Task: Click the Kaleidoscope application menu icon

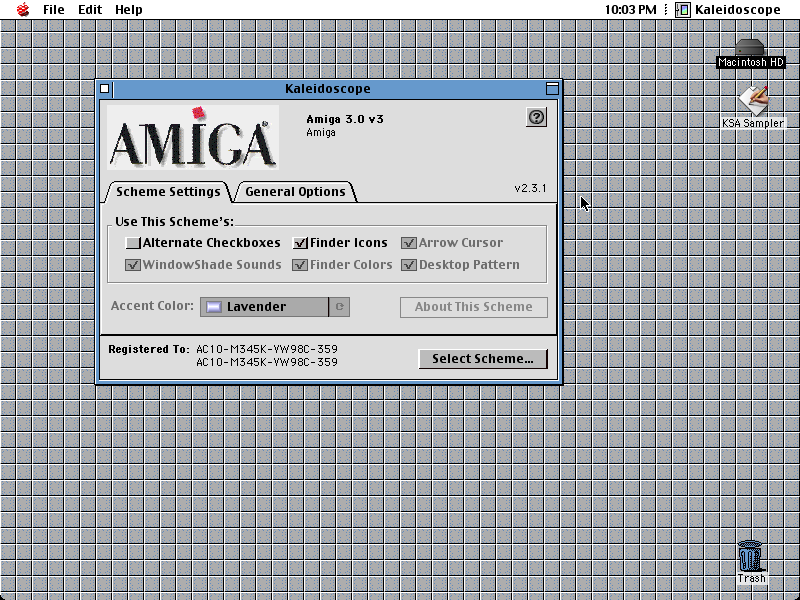Action: (683, 10)
